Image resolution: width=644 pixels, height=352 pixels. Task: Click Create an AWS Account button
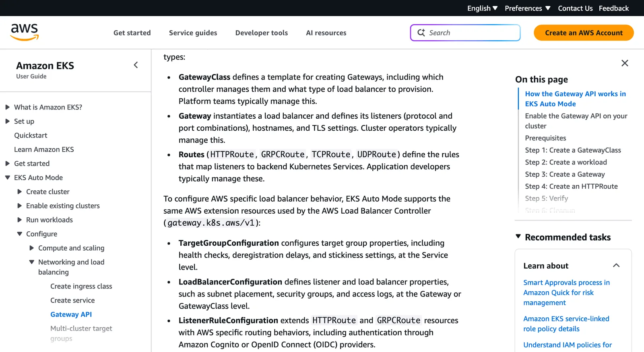coord(584,33)
